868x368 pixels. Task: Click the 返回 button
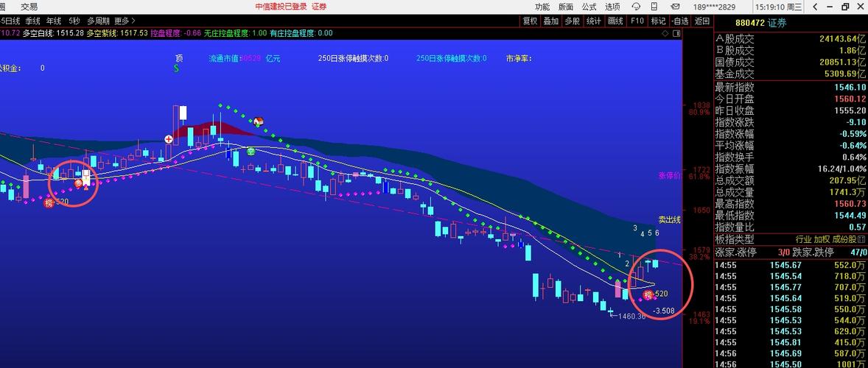pos(702,21)
